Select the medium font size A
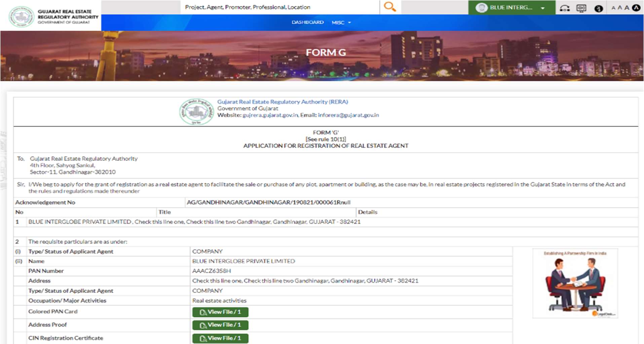The width and height of the screenshot is (644, 344). (x=620, y=8)
